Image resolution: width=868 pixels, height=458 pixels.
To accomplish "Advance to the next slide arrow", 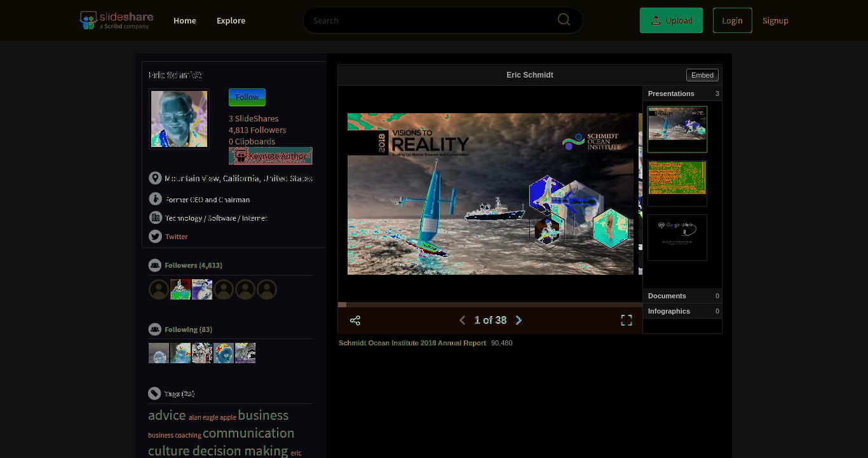I will 519,320.
